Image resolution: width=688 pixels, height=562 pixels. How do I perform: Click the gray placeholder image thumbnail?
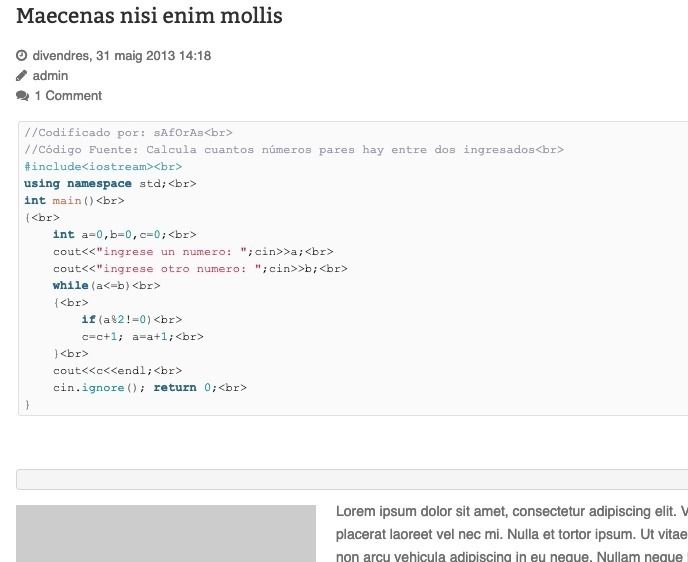[166, 533]
